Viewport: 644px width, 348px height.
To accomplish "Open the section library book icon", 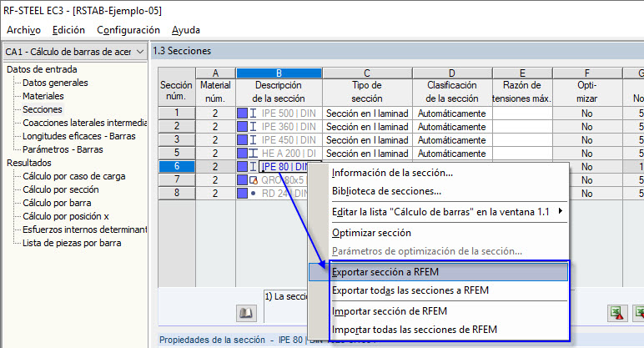I will (246, 313).
